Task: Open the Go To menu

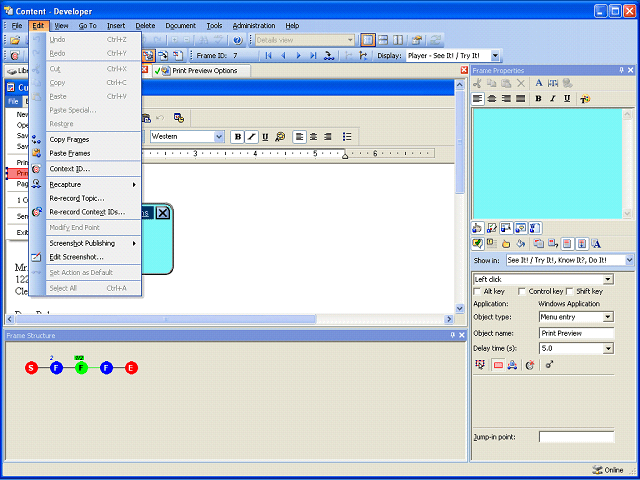Action: (x=87, y=26)
